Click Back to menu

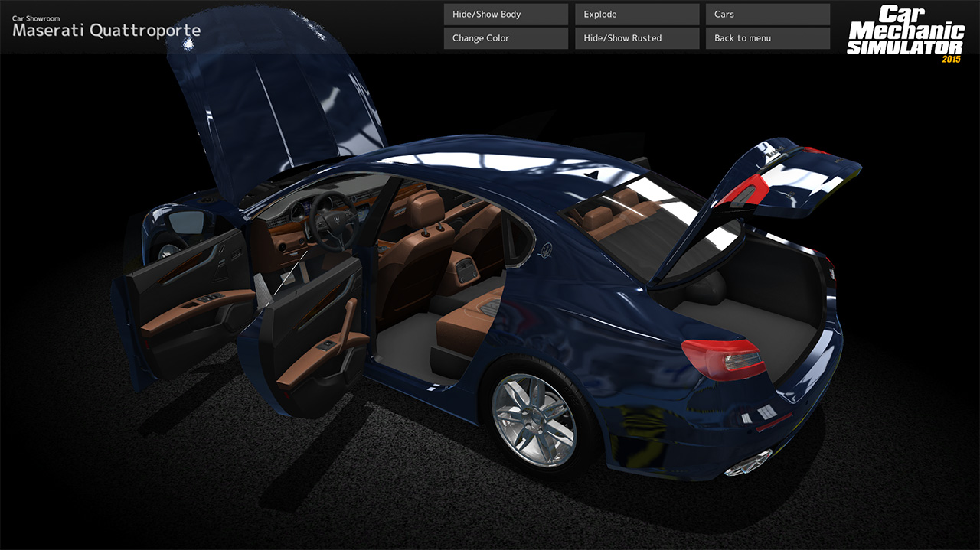tap(767, 37)
